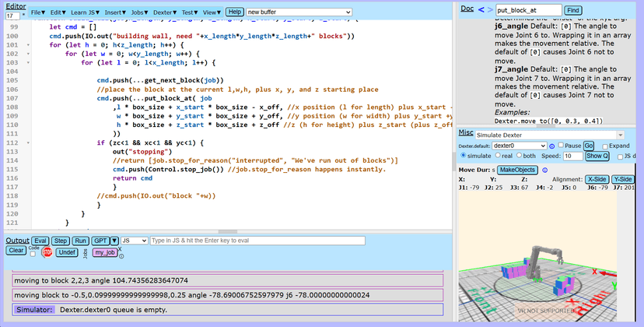The width and height of the screenshot is (644, 327).
Task: Click the fold arrow at line 112
Action: coord(30,142)
